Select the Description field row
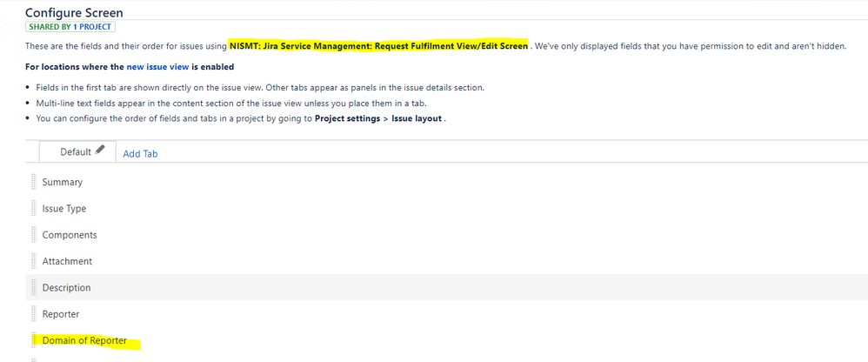Viewport: 868px width, 362px height. coord(447,288)
